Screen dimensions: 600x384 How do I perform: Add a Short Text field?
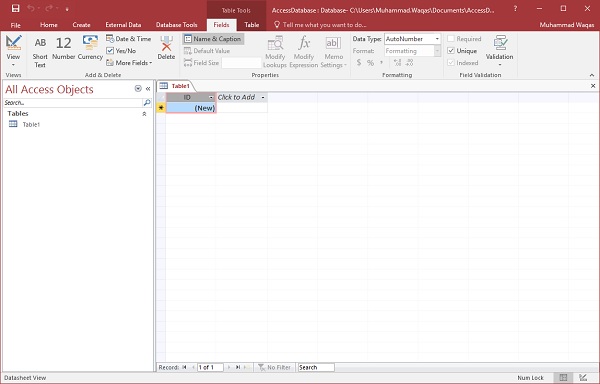(40, 52)
